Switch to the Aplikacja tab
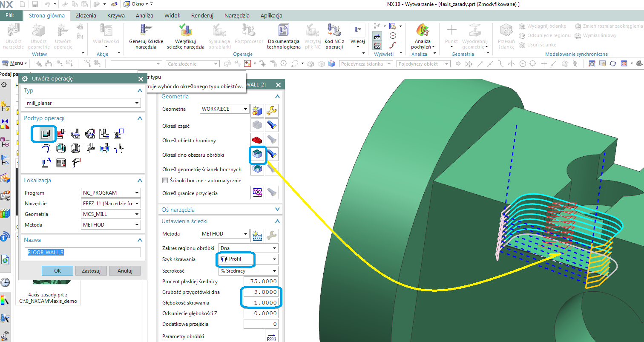The height and width of the screenshot is (342, 644). [271, 16]
